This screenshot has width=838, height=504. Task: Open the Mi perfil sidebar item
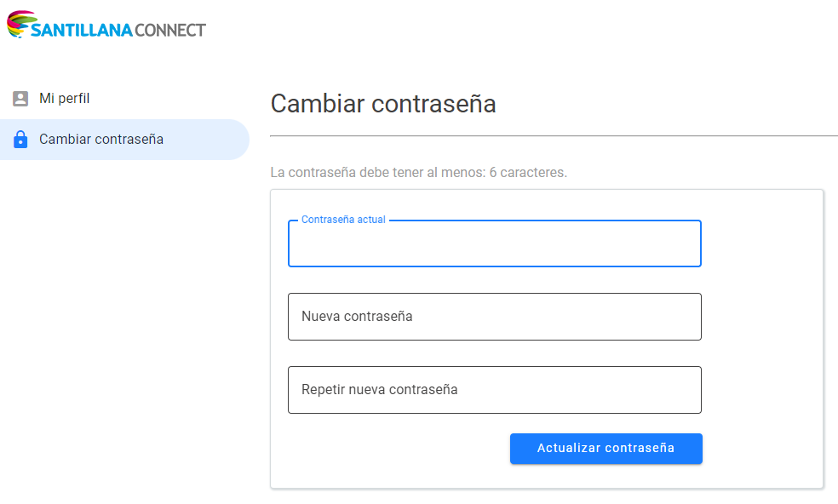pos(64,99)
